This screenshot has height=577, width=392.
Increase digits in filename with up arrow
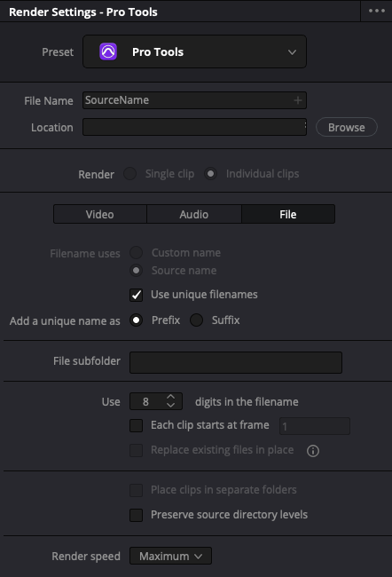[x=170, y=397]
